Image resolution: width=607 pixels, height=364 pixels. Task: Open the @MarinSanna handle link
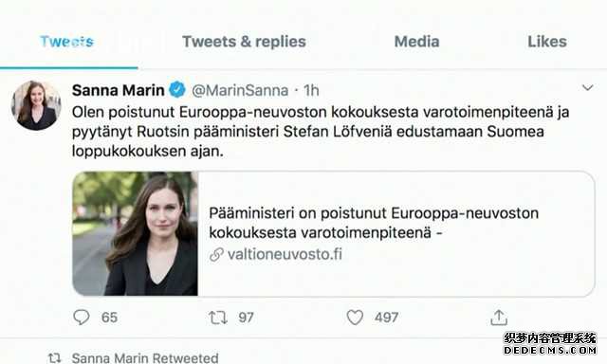coord(240,90)
